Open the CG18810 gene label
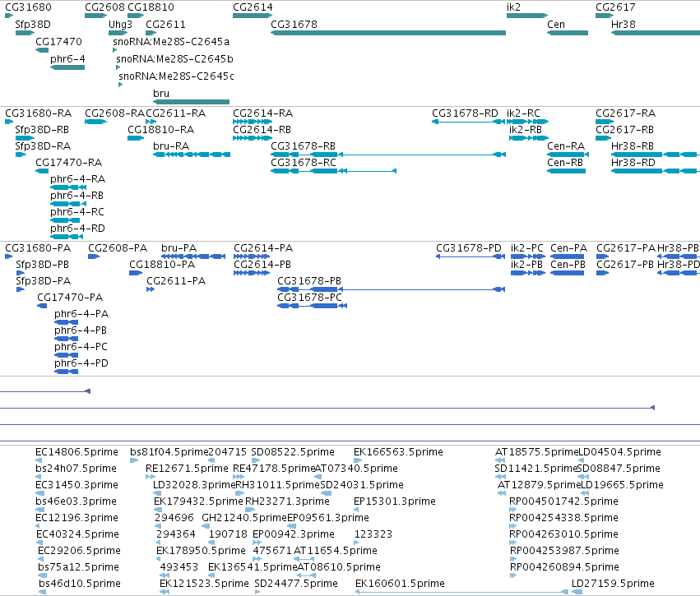The height and width of the screenshot is (596, 700). [x=151, y=7]
